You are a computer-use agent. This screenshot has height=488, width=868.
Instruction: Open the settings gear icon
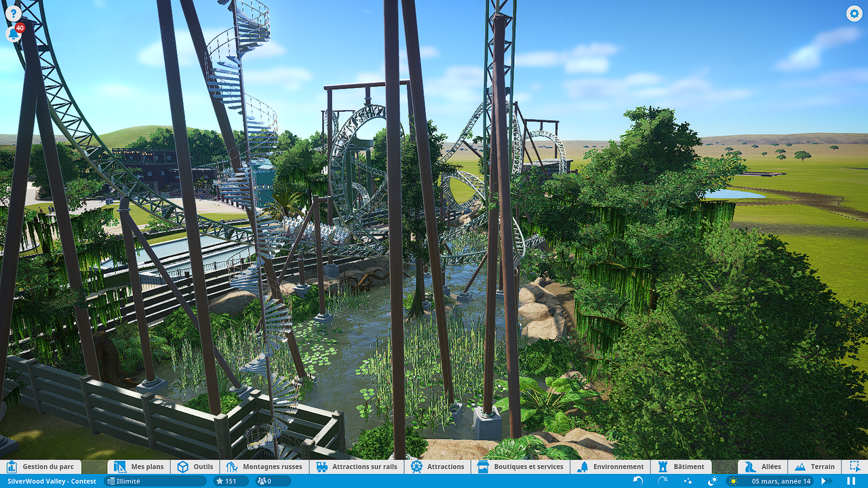click(854, 14)
